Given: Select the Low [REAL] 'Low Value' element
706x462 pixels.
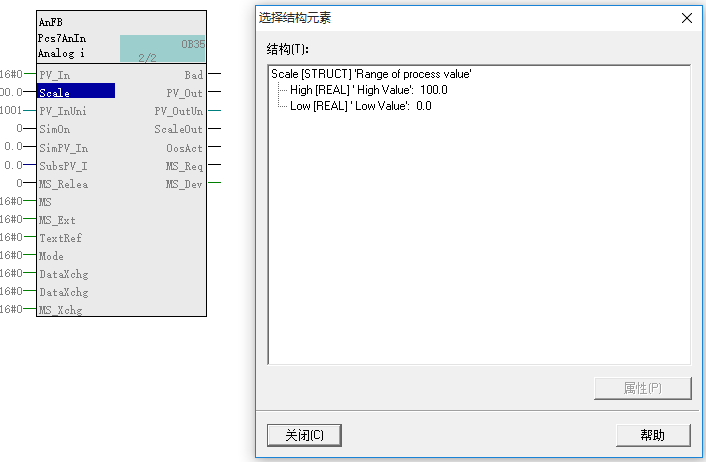Looking at the screenshot, I should tap(360, 106).
